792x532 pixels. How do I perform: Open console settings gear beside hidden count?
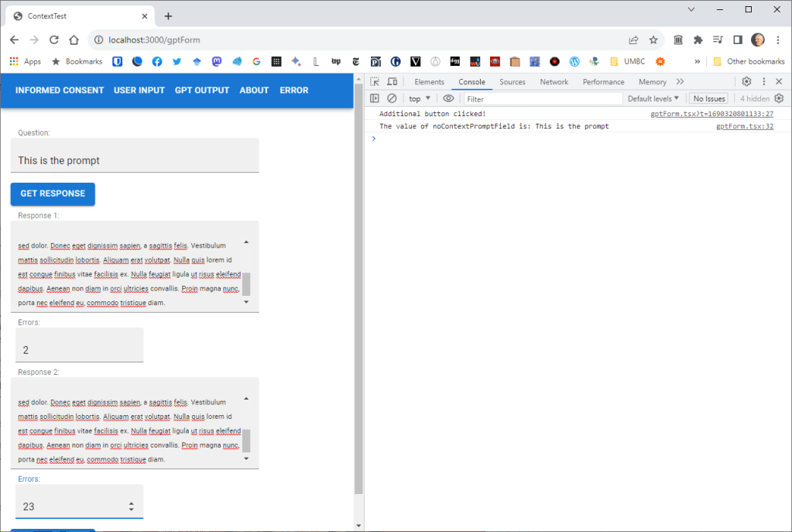coord(779,98)
